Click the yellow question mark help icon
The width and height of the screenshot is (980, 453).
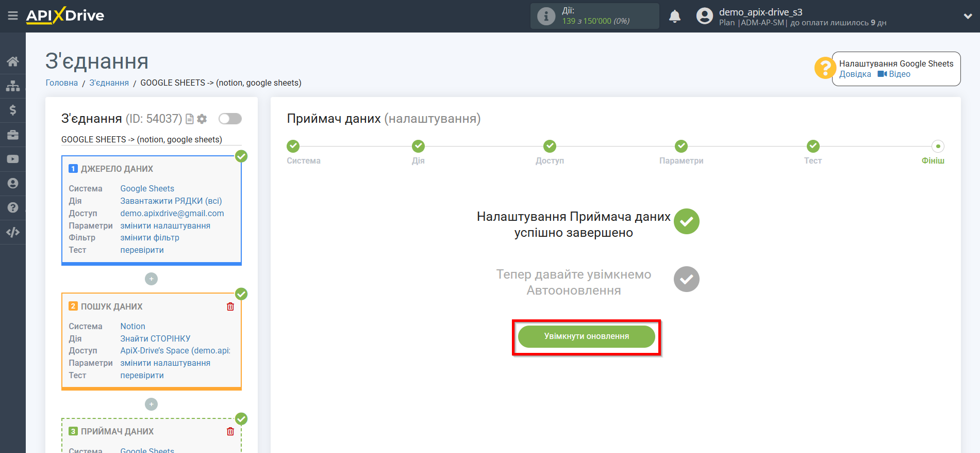tap(825, 68)
